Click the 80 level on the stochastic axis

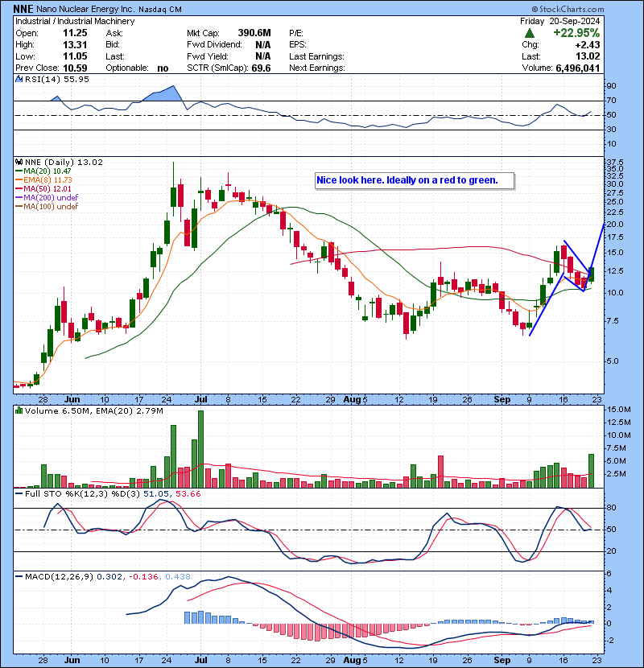(x=611, y=508)
